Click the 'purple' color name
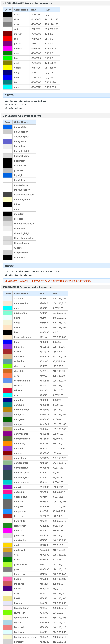This screenshot has width=110, height=644. point(17,44)
